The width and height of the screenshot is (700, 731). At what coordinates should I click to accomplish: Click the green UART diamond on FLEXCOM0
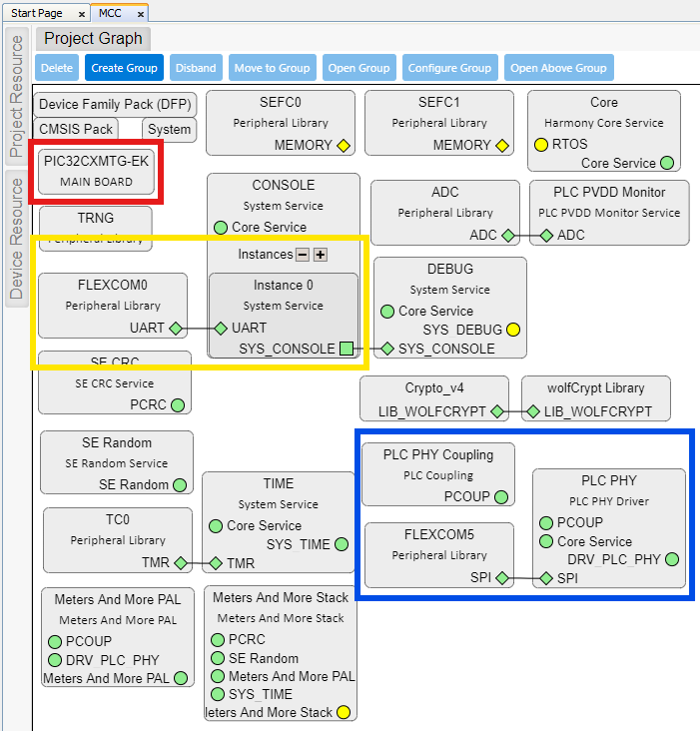(176, 328)
